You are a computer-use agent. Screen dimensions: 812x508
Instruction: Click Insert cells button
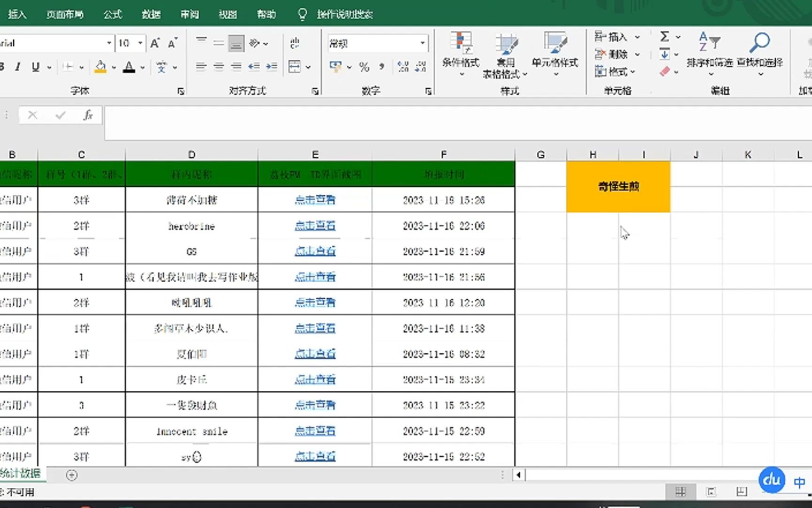click(x=611, y=37)
